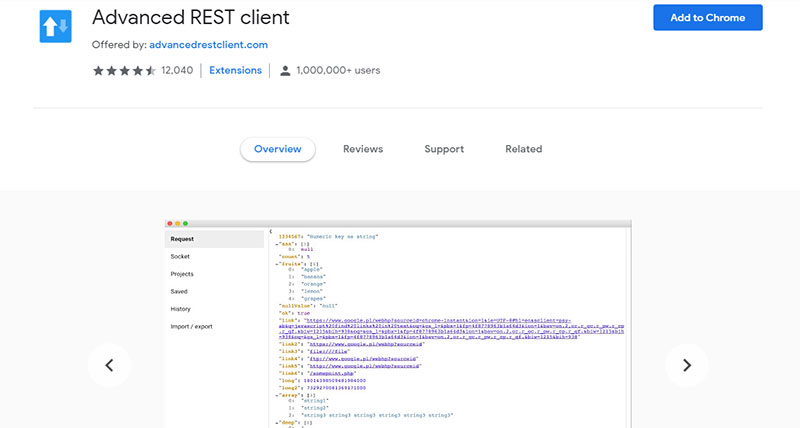Click the screenshot preview image

[398, 324]
